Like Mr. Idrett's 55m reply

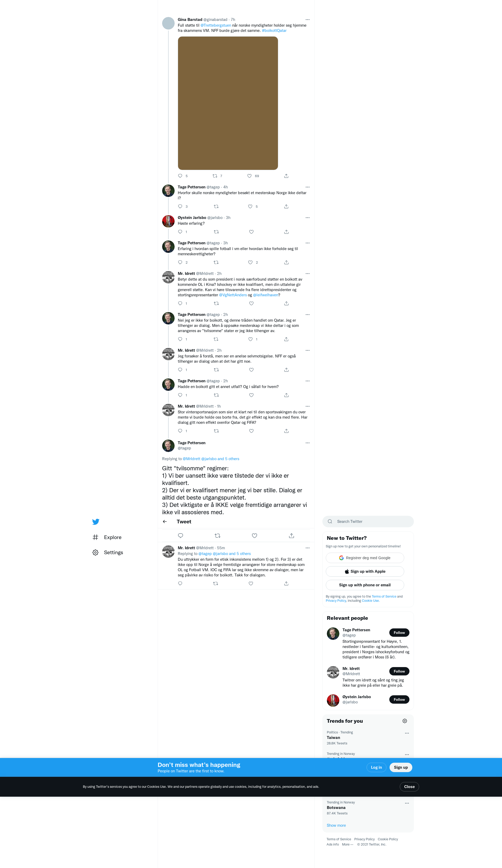pos(251,583)
